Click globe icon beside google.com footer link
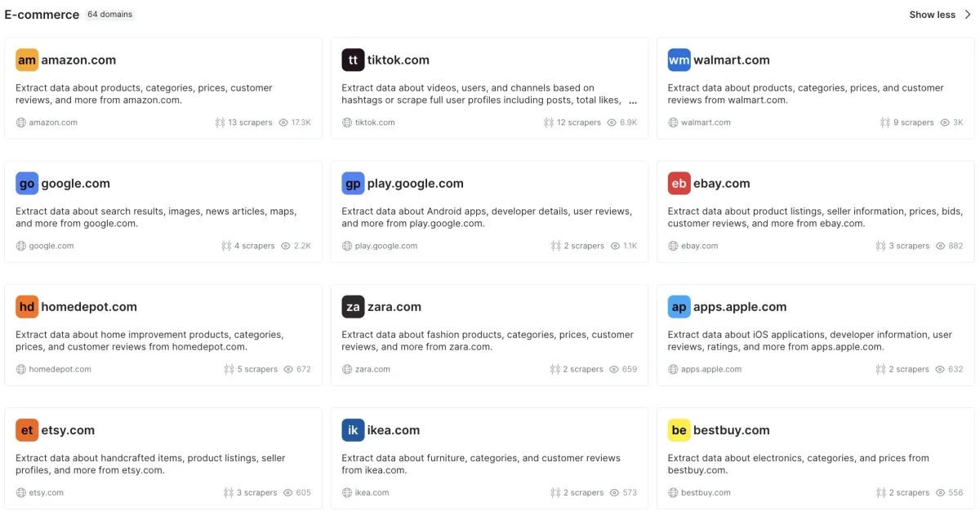 click(20, 246)
